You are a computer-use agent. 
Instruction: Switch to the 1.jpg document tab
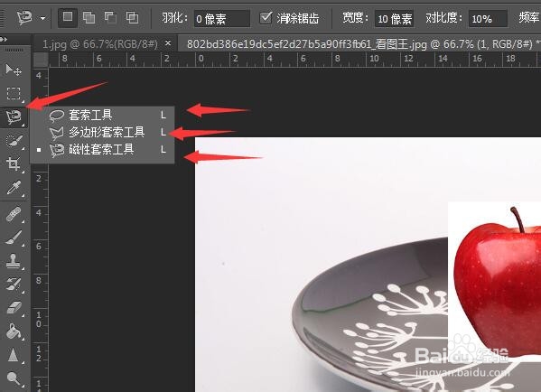coord(100,44)
